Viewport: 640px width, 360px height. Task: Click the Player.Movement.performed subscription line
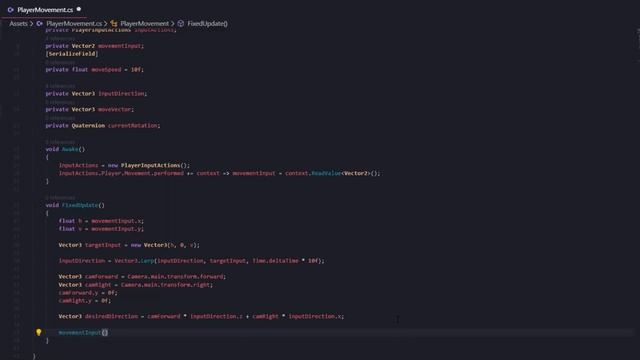click(220, 173)
